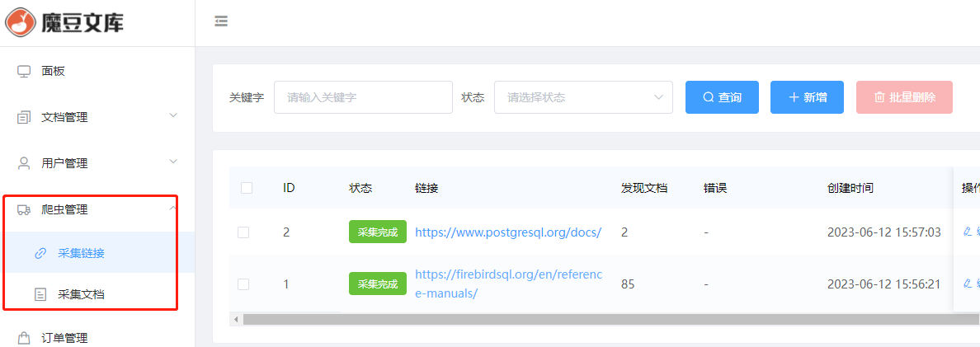Click the 查询 search button
This screenshot has height=347, width=980.
722,97
